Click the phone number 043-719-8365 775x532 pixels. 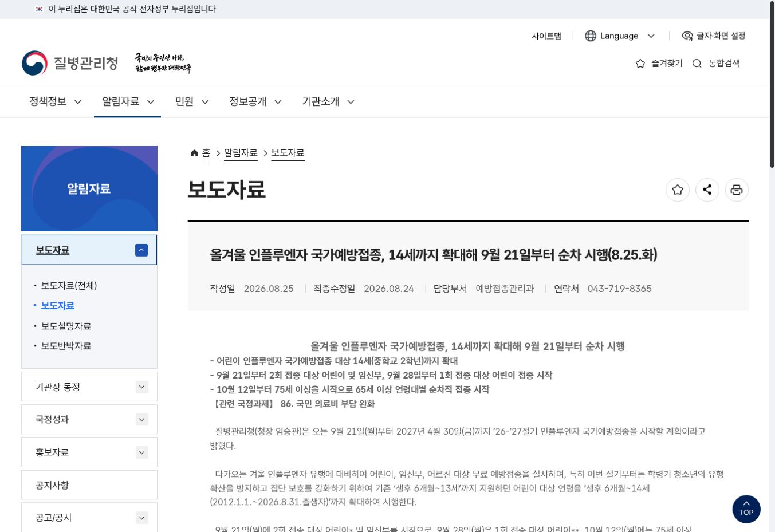[x=619, y=289]
